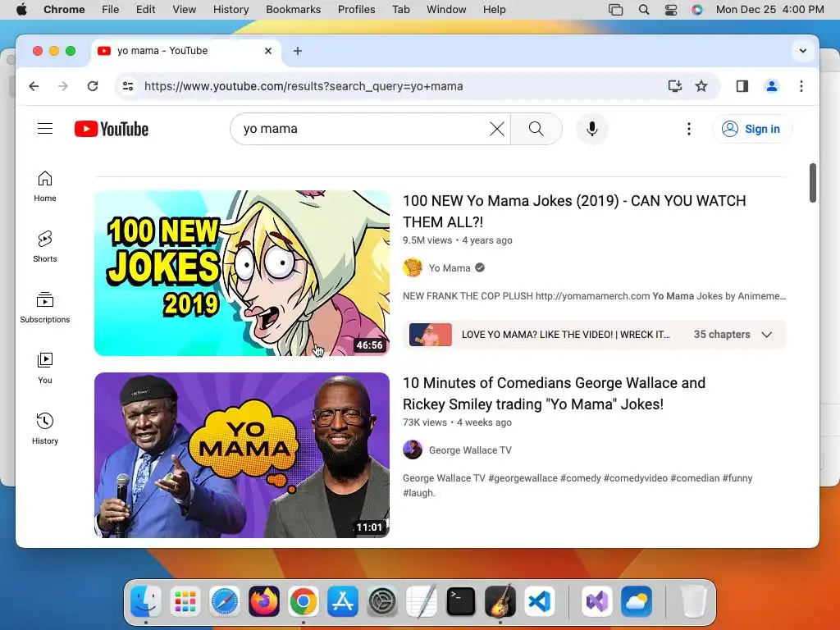Click the install app icon in address bar
The image size is (840, 630).
pyautogui.click(x=675, y=85)
